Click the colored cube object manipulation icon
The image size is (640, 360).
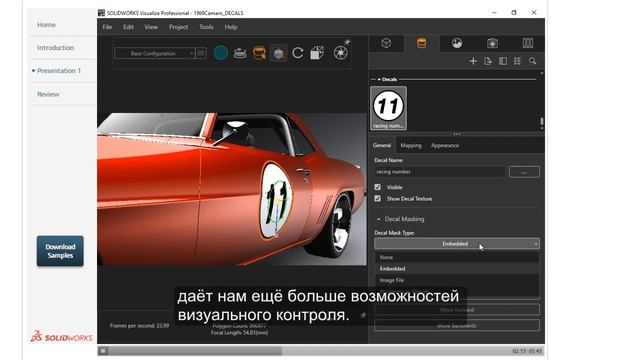pyautogui.click(x=279, y=53)
